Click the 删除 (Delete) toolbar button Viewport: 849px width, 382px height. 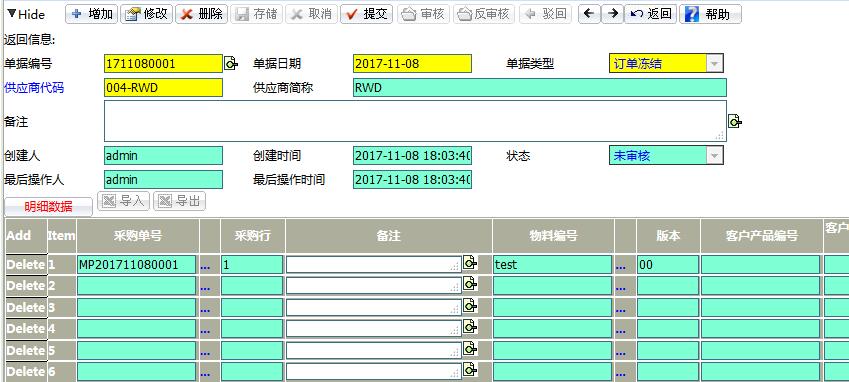tap(201, 14)
